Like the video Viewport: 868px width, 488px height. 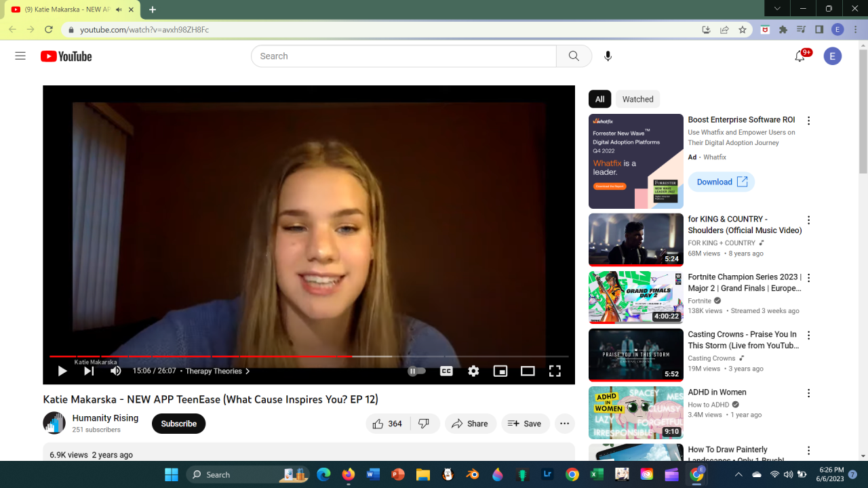tap(387, 424)
